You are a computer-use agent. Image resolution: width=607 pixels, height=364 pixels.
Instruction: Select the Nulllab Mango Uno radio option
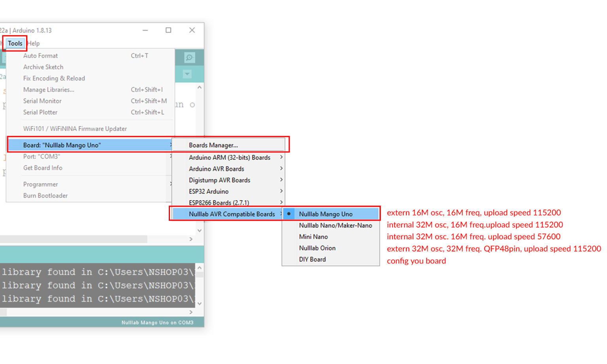click(325, 214)
